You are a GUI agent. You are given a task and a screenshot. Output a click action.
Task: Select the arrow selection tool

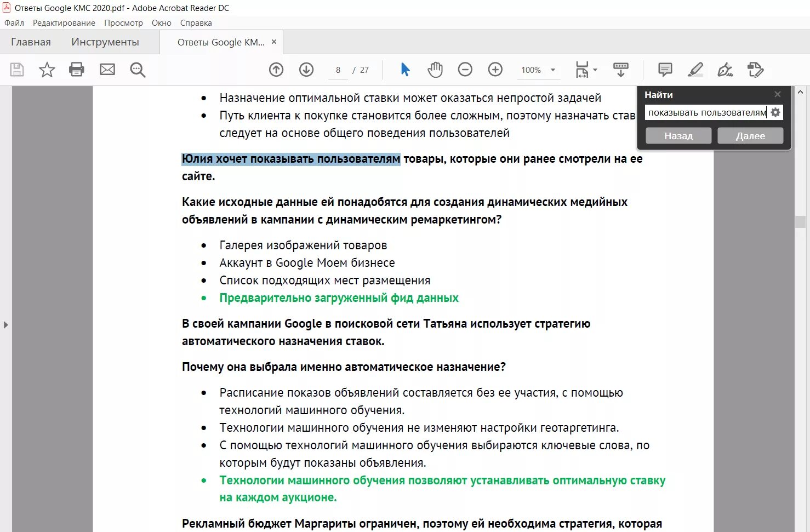click(405, 70)
